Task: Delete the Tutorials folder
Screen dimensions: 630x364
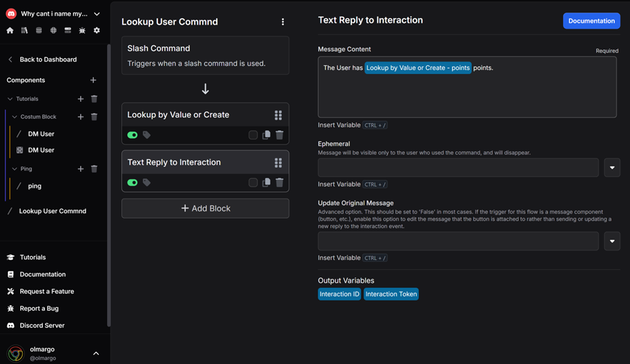Action: pos(94,99)
